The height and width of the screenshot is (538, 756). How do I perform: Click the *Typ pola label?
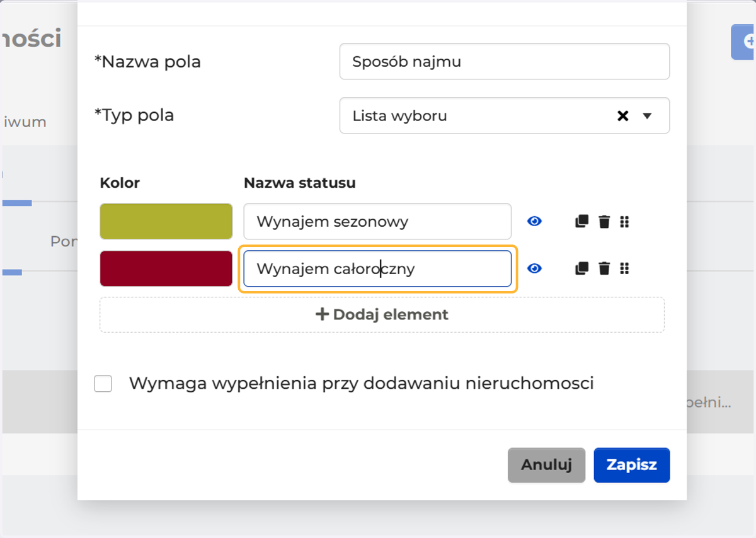click(x=134, y=115)
